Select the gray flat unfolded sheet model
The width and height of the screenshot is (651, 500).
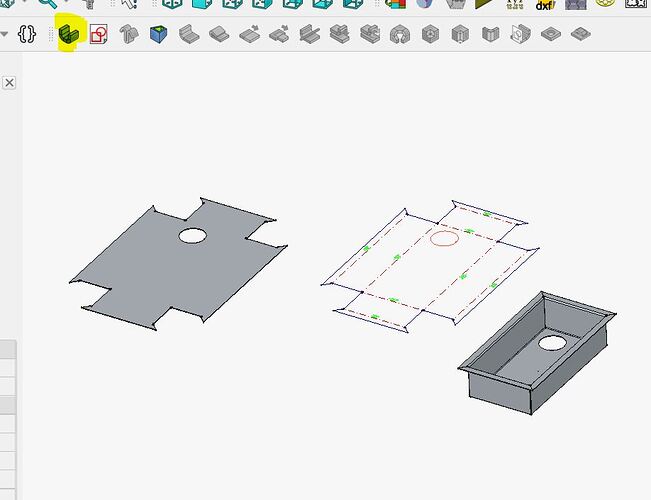click(x=179, y=264)
